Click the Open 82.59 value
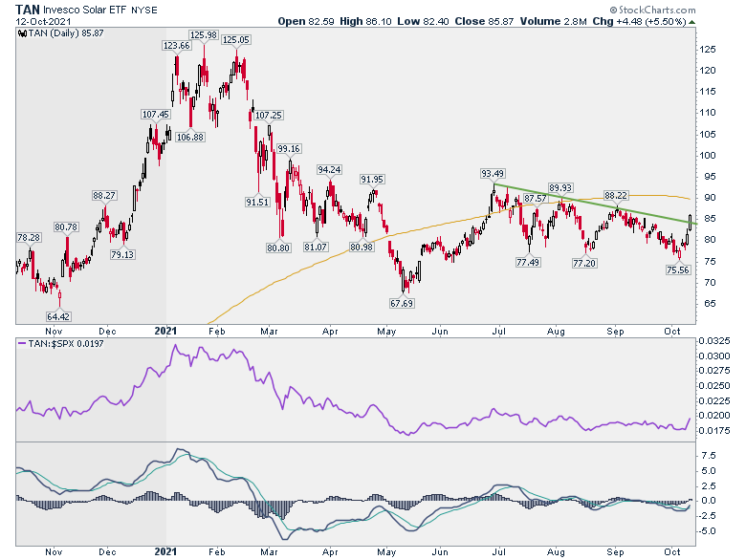746x560 pixels. coord(305,21)
